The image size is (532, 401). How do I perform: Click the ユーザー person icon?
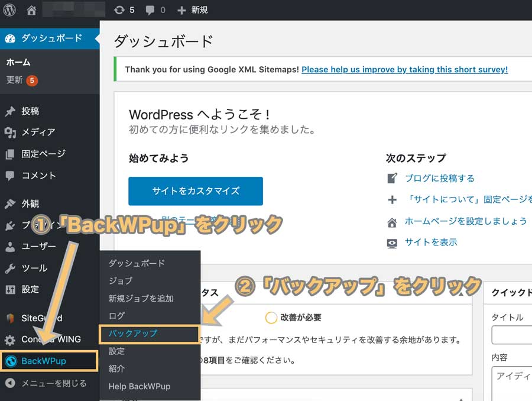(x=10, y=247)
